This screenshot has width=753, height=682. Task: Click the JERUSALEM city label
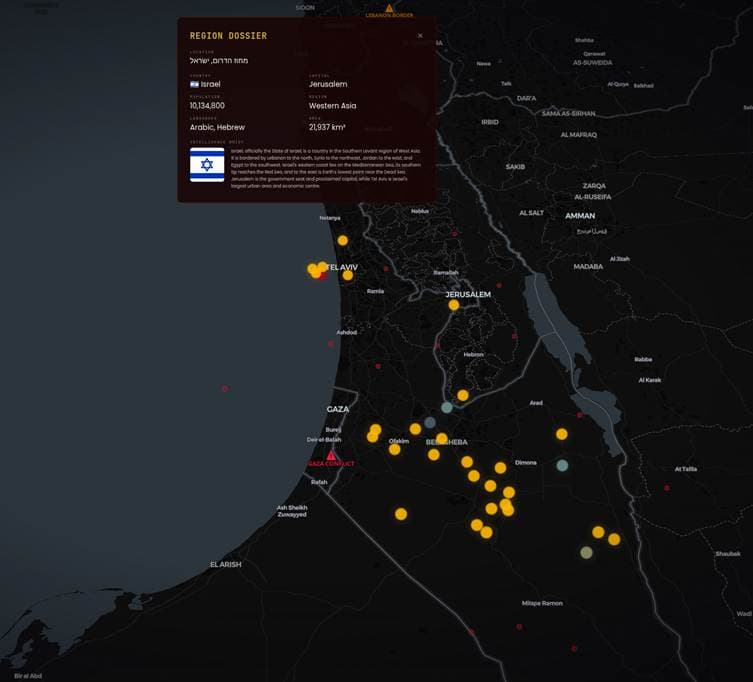(468, 294)
